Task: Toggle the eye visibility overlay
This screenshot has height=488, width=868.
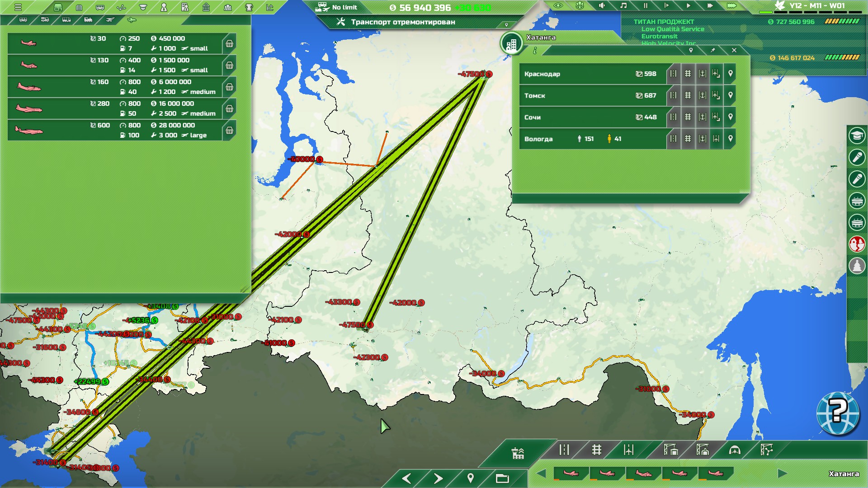Action: tap(558, 6)
